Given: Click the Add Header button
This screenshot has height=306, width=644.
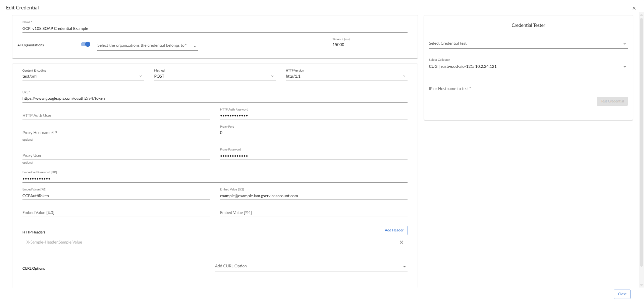Looking at the screenshot, I should pos(394,230).
